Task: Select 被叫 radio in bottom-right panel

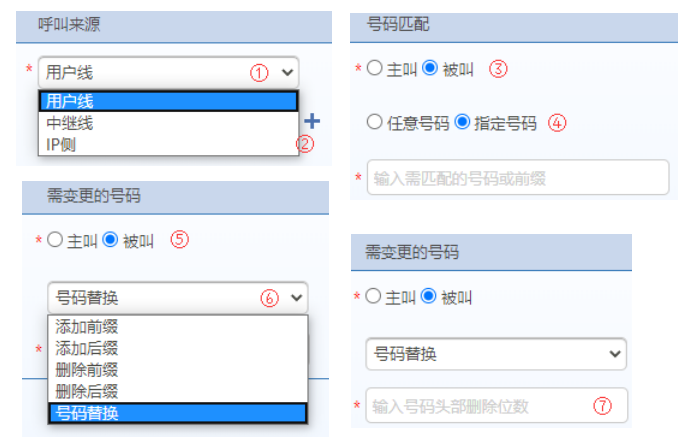Action: point(430,297)
